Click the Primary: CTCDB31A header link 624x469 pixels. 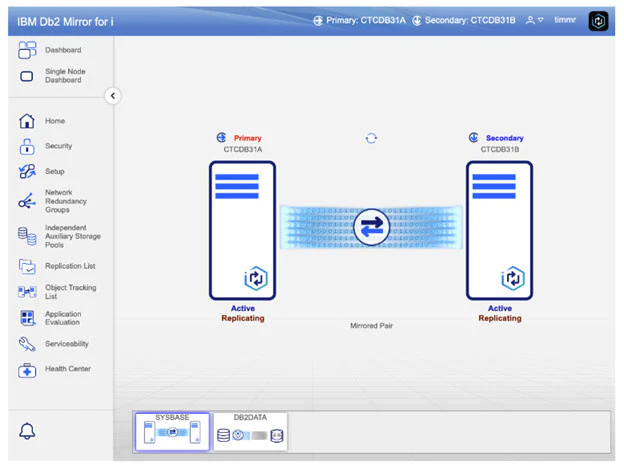[366, 20]
